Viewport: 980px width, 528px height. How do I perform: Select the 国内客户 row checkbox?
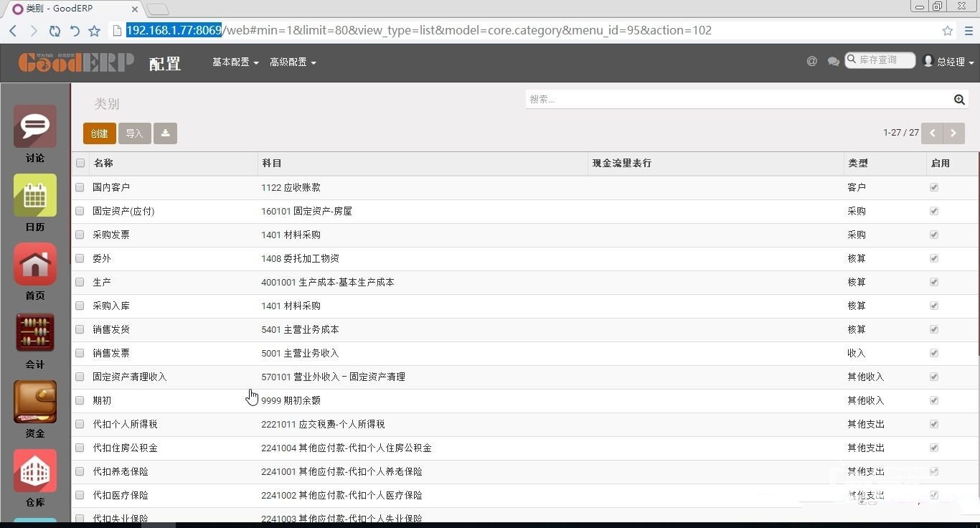click(x=80, y=187)
